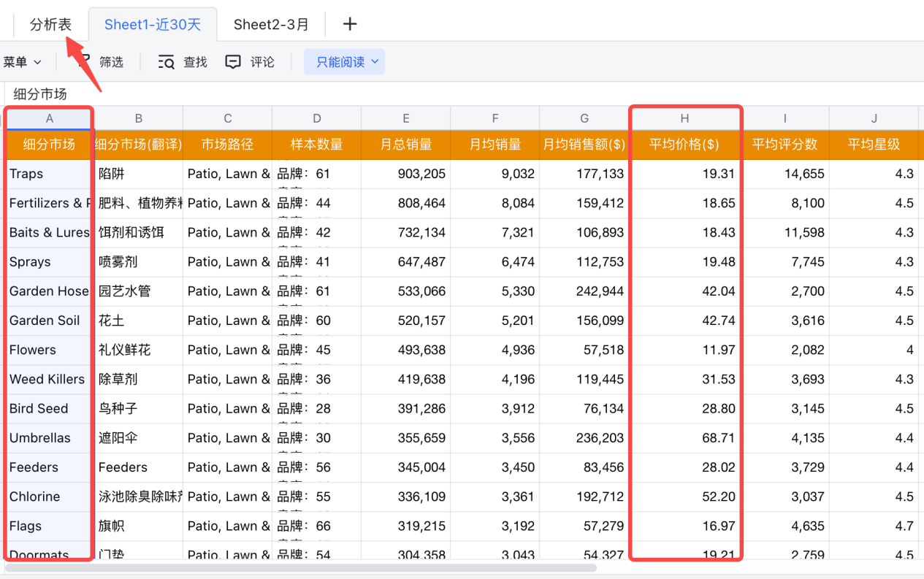Select the Sheet1-近30天 tab
The width and height of the screenshot is (924, 579).
pos(152,24)
